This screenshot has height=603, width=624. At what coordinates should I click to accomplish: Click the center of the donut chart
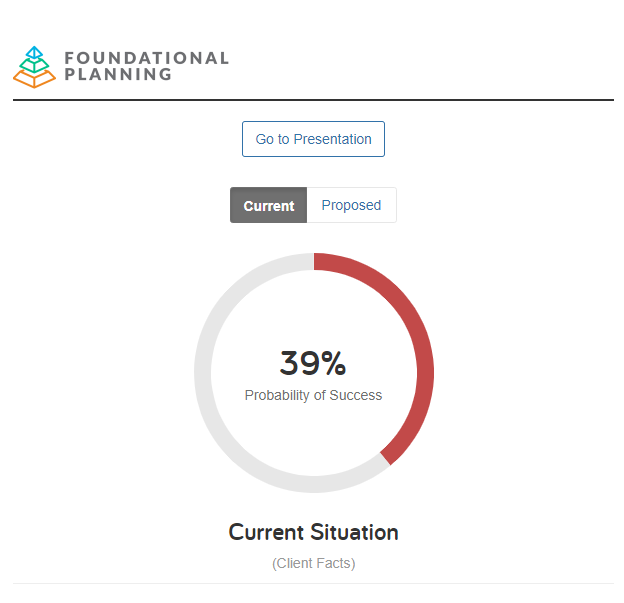click(314, 373)
